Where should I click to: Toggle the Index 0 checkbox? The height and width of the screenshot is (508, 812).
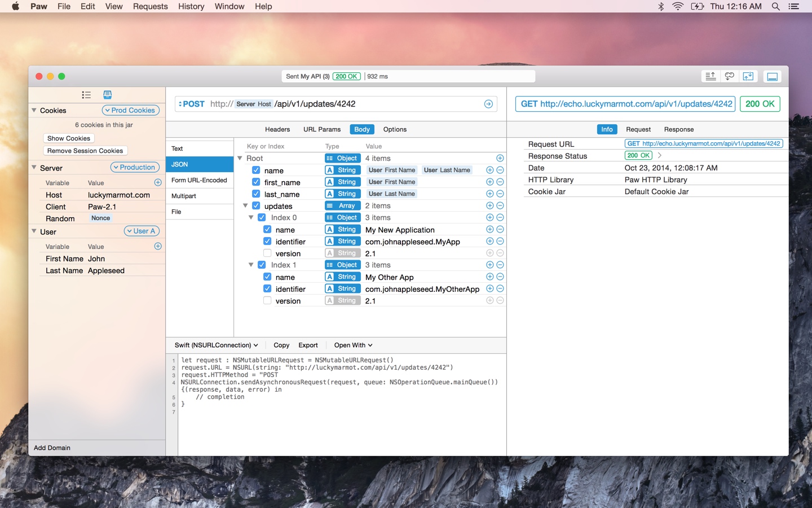coord(262,217)
